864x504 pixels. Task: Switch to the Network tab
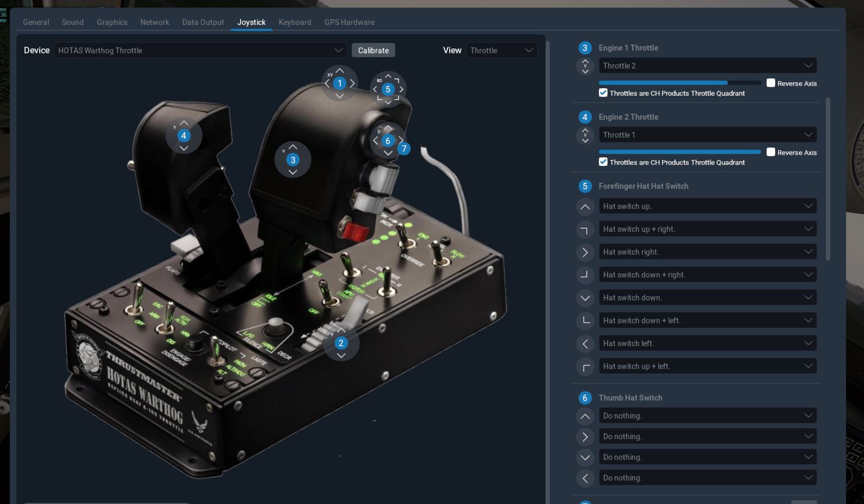155,22
